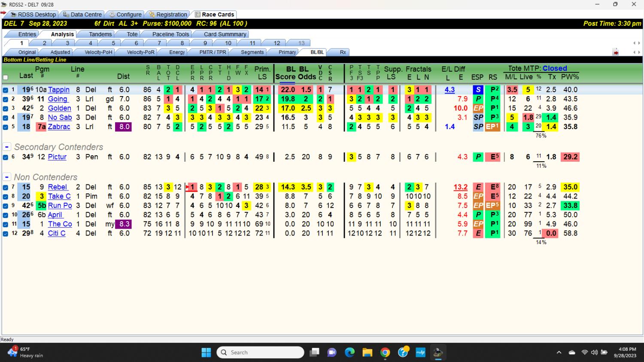Open the Pictur horse link
Viewport: 644px width, 362px height.
[57, 157]
